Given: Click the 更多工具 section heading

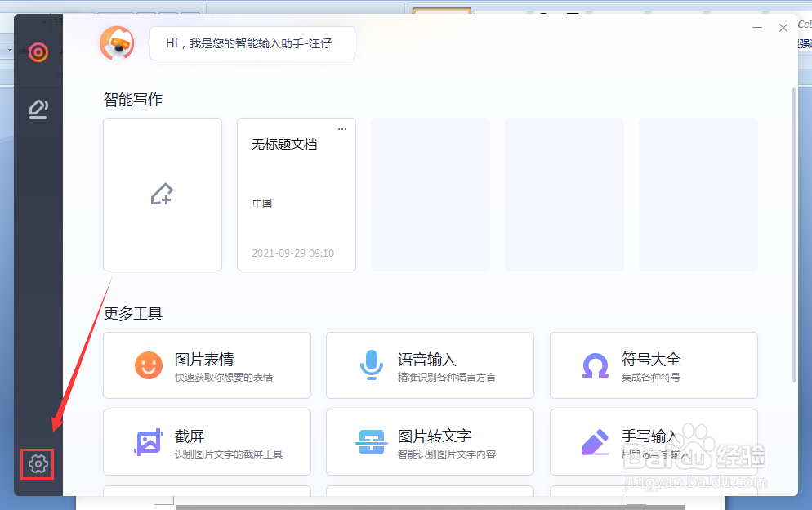Looking at the screenshot, I should [133, 314].
